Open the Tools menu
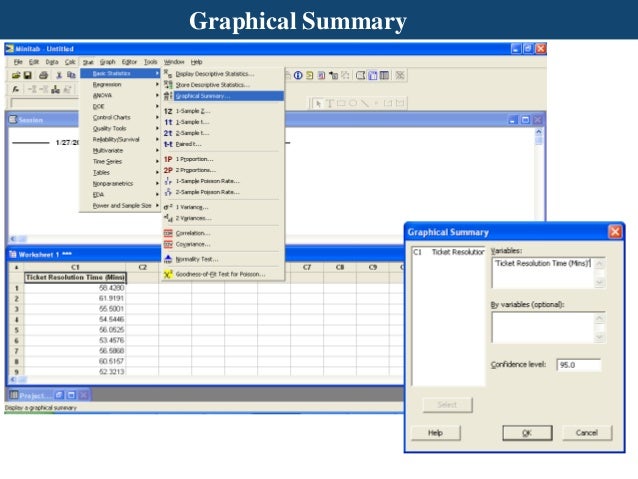Screen dimensions: 638x479 151,62
